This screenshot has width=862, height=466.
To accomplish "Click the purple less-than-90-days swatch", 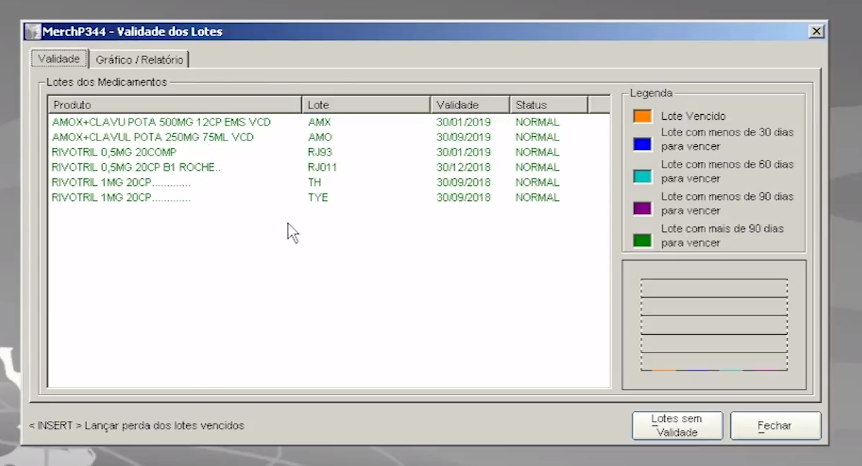I will (x=642, y=208).
